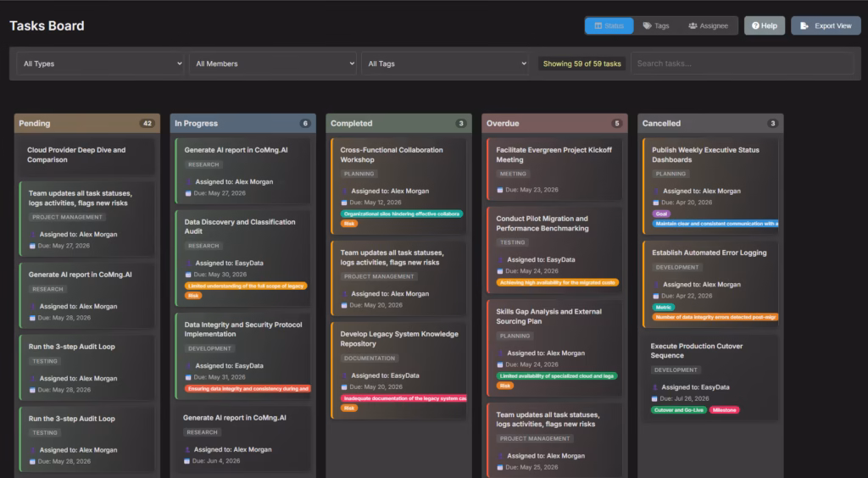Open Establish Automated Error Logging card
This screenshot has width=868, height=478.
(710, 285)
